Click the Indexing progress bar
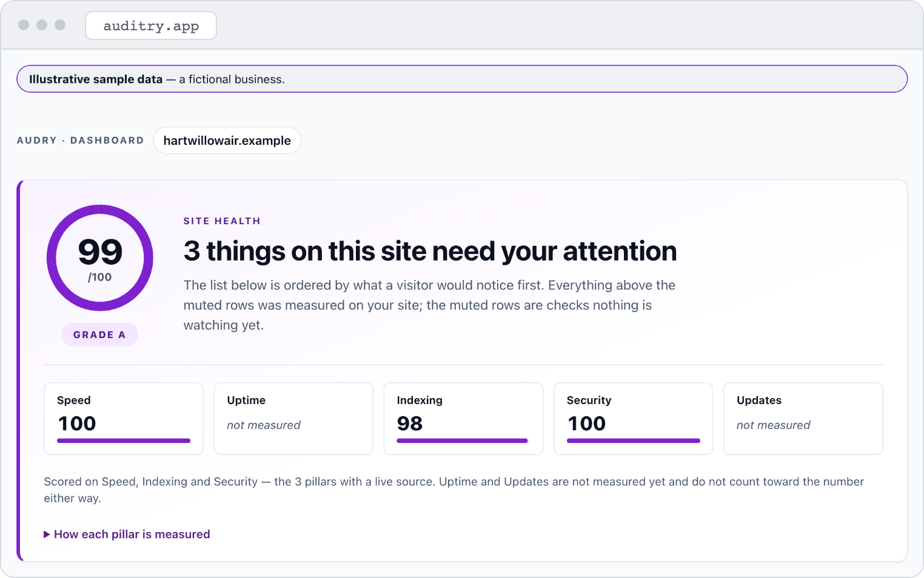Screen dimensions: 924x578 (462, 441)
